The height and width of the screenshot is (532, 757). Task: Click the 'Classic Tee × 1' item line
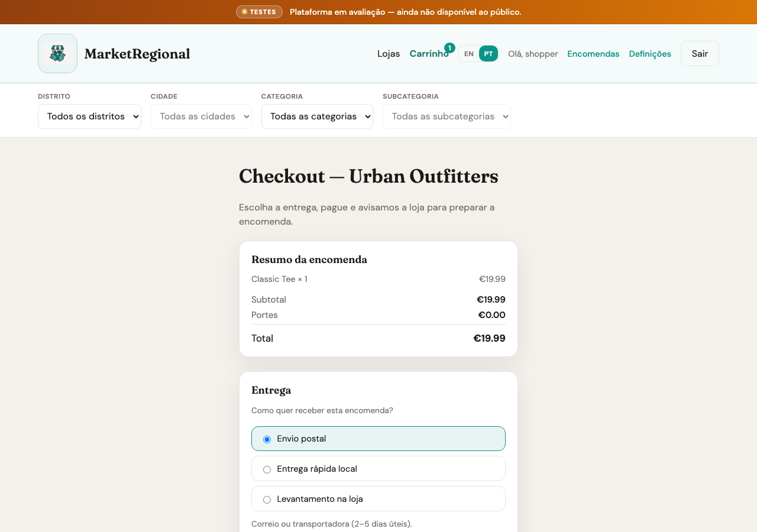click(x=279, y=279)
